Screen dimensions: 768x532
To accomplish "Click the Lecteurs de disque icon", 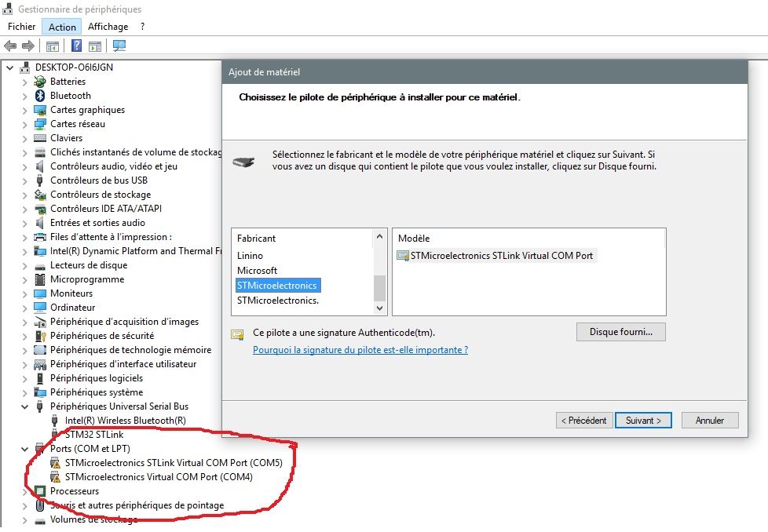I will click(40, 266).
